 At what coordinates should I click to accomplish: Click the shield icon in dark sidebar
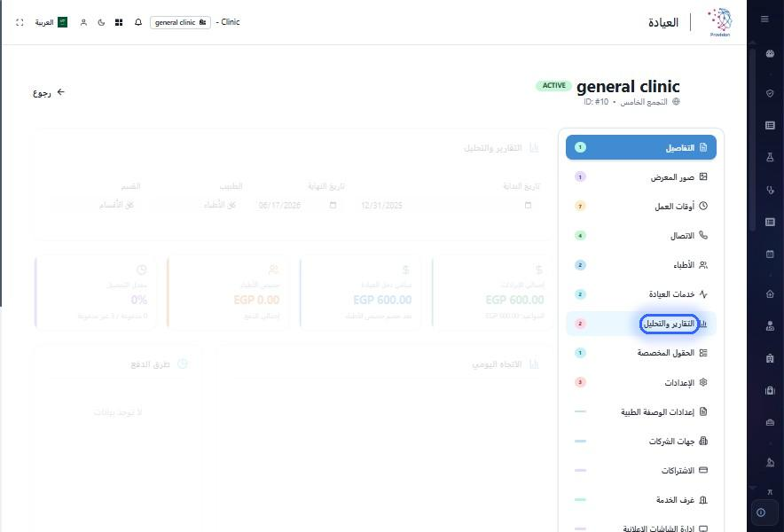click(x=770, y=93)
